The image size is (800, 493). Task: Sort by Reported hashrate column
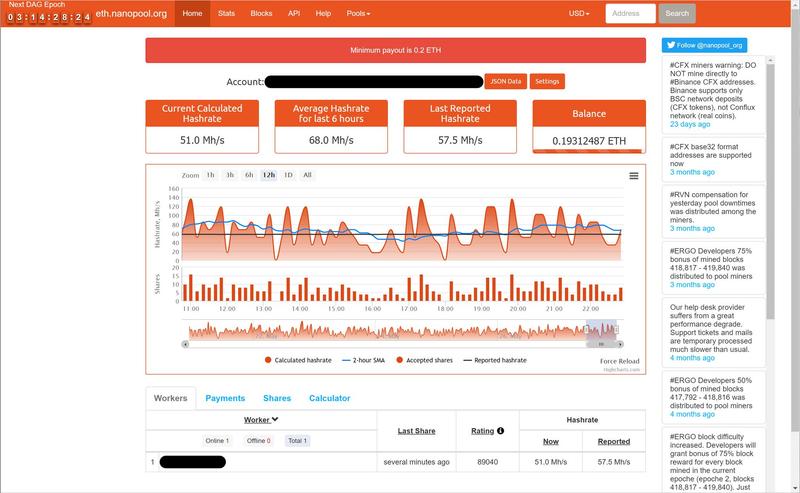tap(614, 441)
